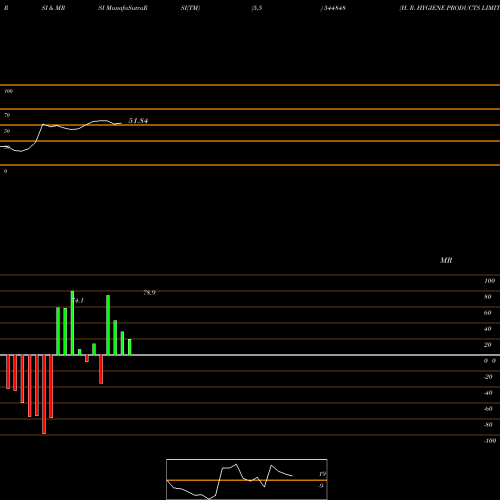Click the '74.1' value near green bar
Image resolution: width=500 pixels, height=500 pixels.
79,301
